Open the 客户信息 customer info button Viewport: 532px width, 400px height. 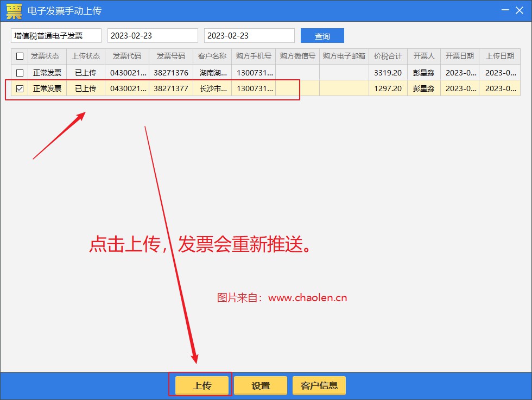pos(319,385)
